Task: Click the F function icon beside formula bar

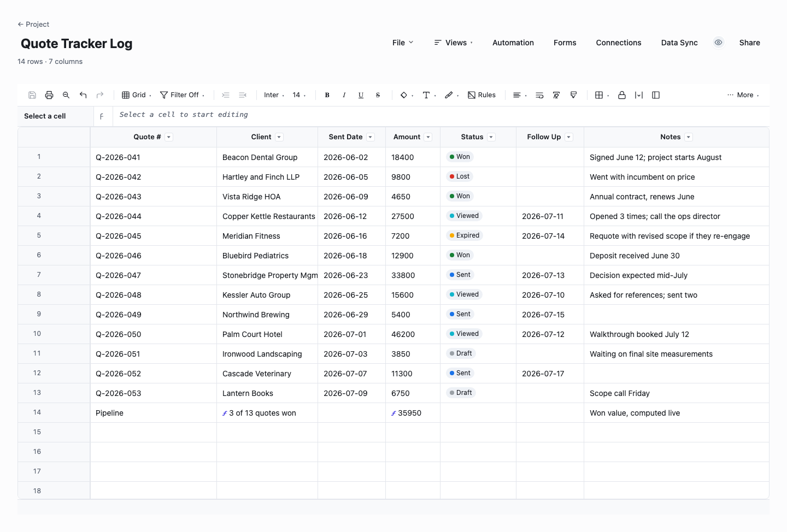Action: click(x=102, y=116)
